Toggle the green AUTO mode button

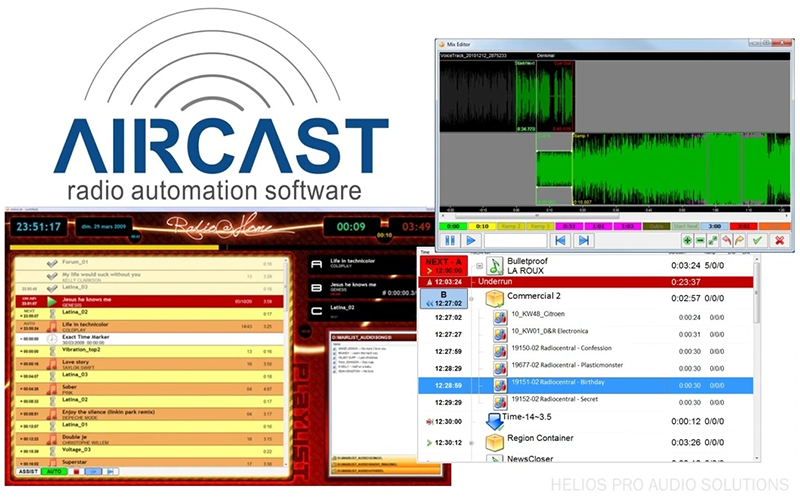54,471
